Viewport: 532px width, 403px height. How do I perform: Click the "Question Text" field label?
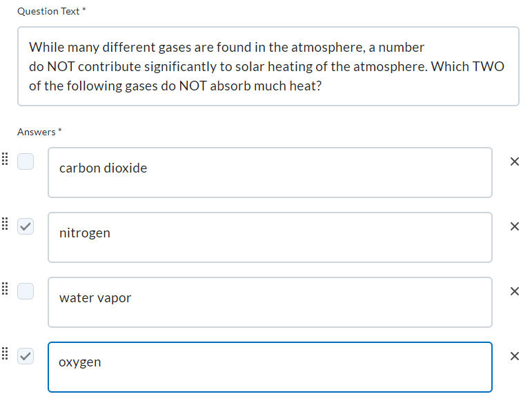48,12
